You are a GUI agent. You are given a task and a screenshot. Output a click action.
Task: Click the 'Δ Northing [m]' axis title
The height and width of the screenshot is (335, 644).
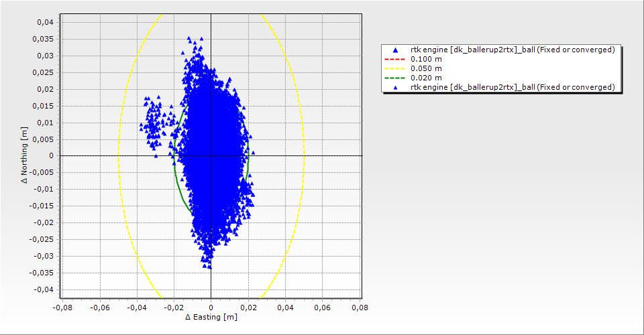tap(25, 155)
